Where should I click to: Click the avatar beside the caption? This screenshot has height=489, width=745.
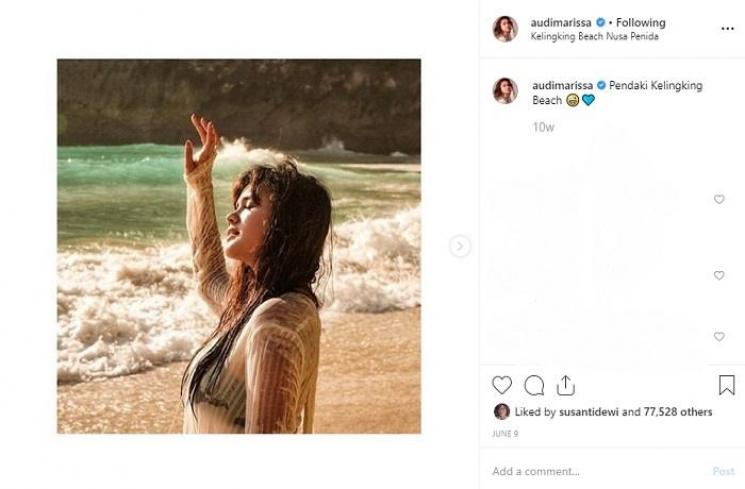pyautogui.click(x=505, y=91)
